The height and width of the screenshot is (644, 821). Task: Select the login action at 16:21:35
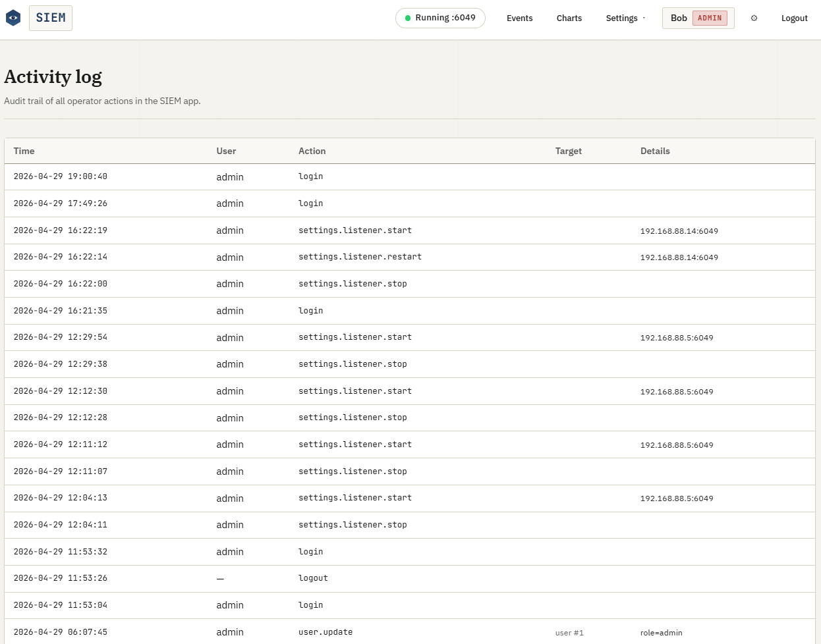310,311
